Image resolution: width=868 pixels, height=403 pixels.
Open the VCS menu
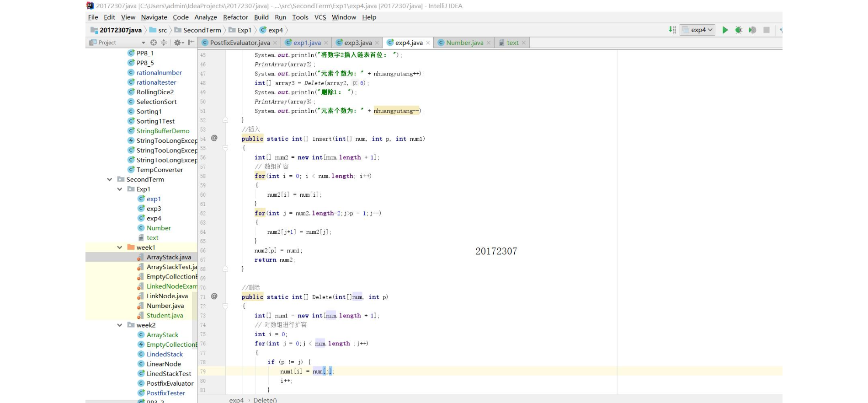pos(320,17)
